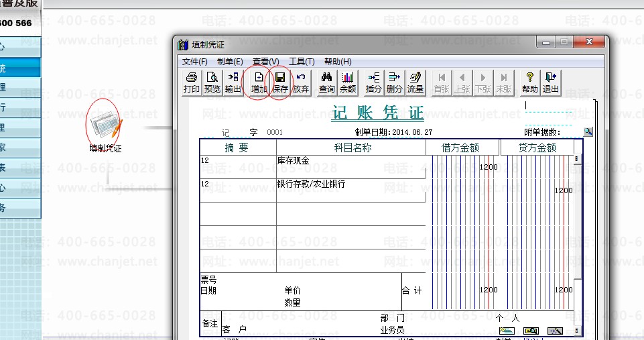644x340 pixels.
Task: Click voucher number 0001
Action: click(275, 132)
